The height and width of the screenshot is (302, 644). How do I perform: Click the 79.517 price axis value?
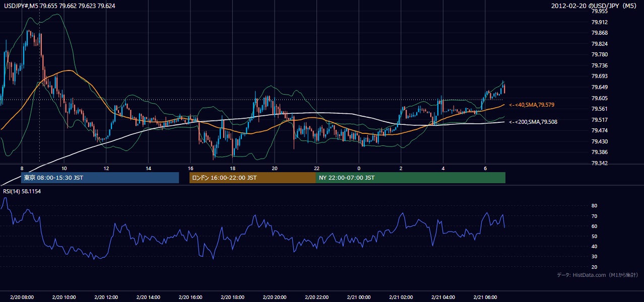(600, 120)
